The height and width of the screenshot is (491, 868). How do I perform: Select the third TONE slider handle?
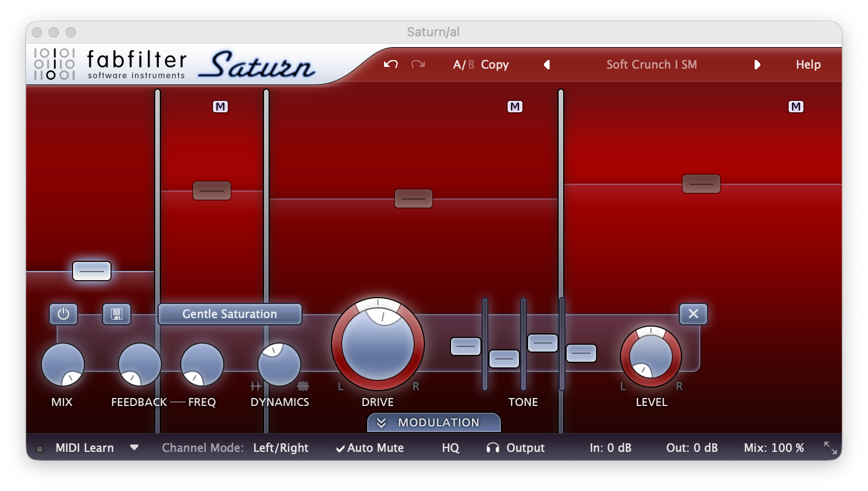(543, 343)
